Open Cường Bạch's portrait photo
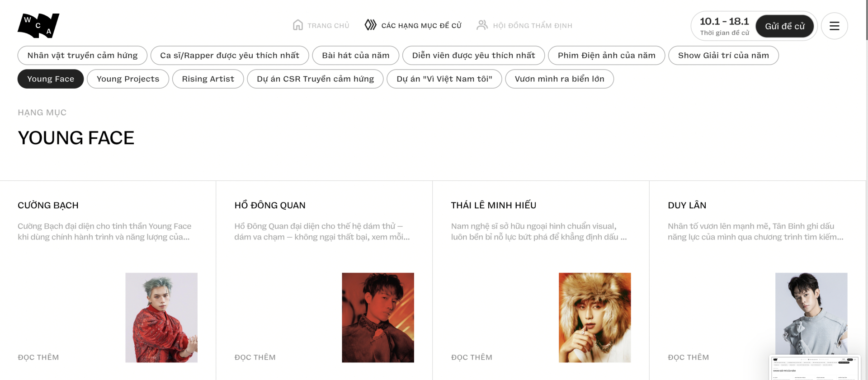This screenshot has height=380, width=868. [161, 317]
